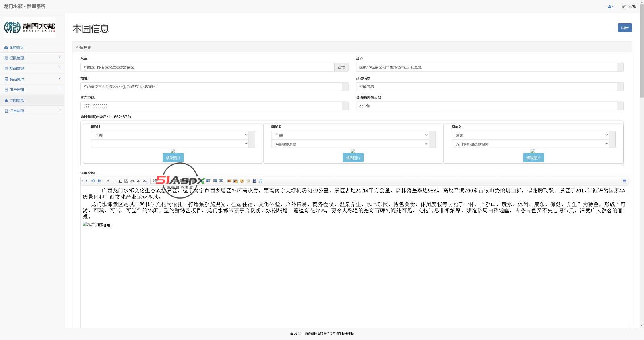Select 本园信息 in the sidebar
Screen dimensions: 644x340
32,100
